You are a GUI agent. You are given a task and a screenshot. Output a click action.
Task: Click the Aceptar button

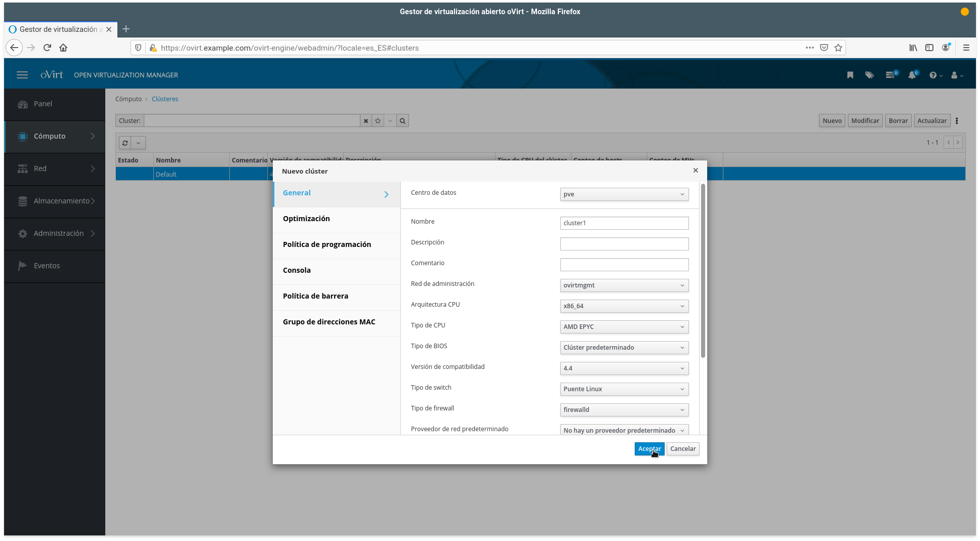pos(649,449)
